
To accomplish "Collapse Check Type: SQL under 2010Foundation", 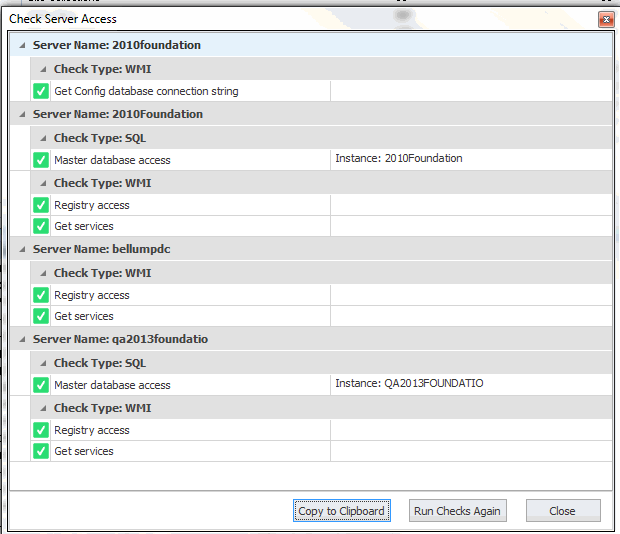I will point(43,138).
